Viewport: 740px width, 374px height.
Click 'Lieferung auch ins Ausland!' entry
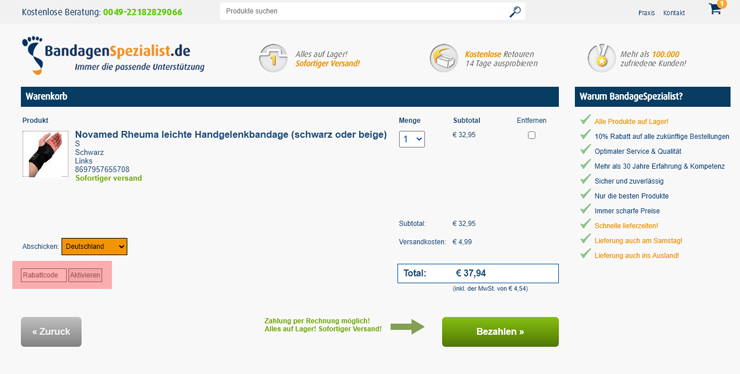[637, 255]
